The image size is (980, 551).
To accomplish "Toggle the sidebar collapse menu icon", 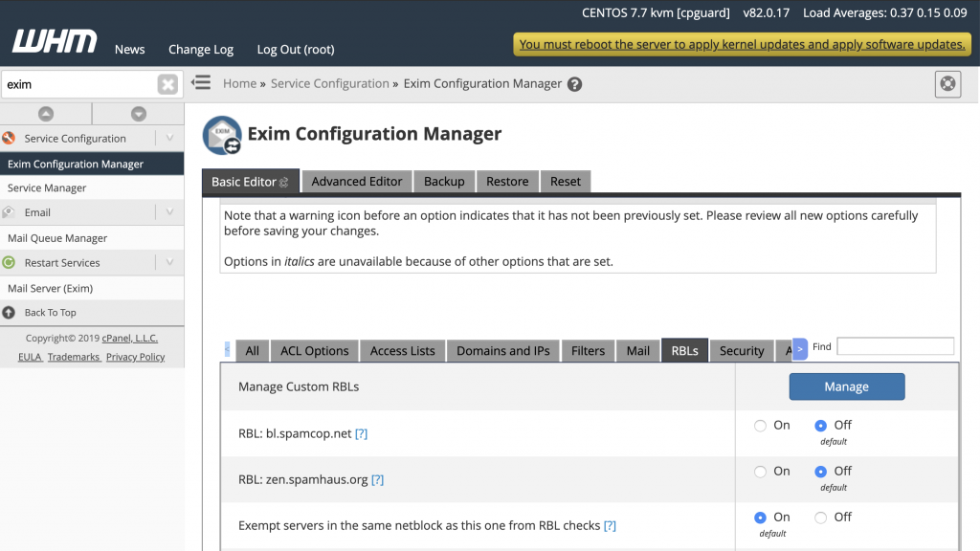I will [x=201, y=82].
